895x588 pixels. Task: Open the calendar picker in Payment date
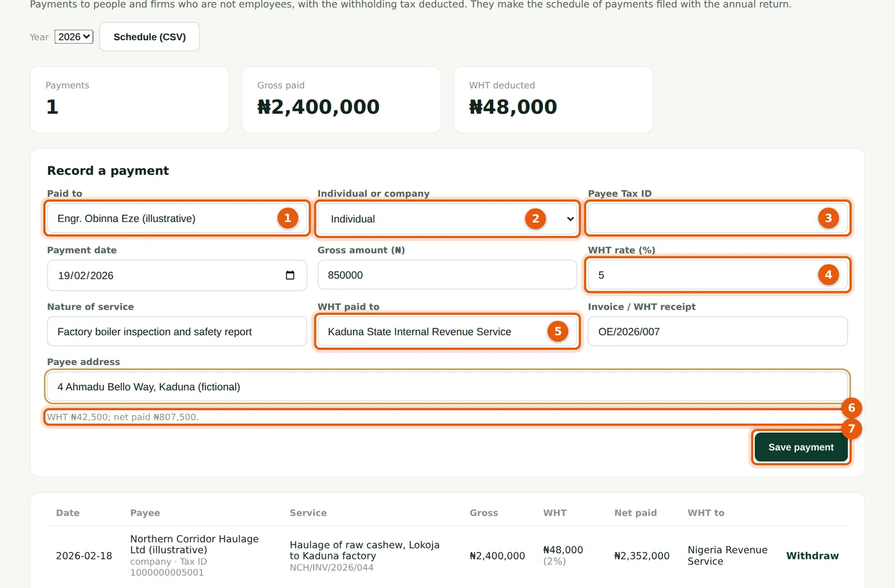click(290, 275)
